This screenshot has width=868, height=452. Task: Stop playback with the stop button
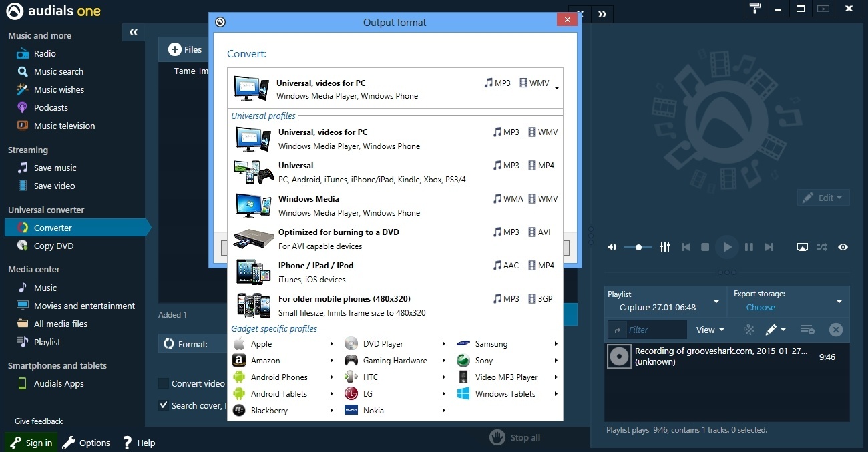(705, 247)
